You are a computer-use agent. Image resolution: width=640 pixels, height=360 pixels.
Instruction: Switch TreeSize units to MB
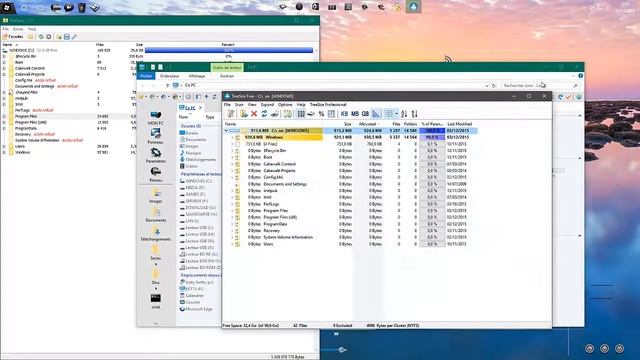tap(355, 114)
